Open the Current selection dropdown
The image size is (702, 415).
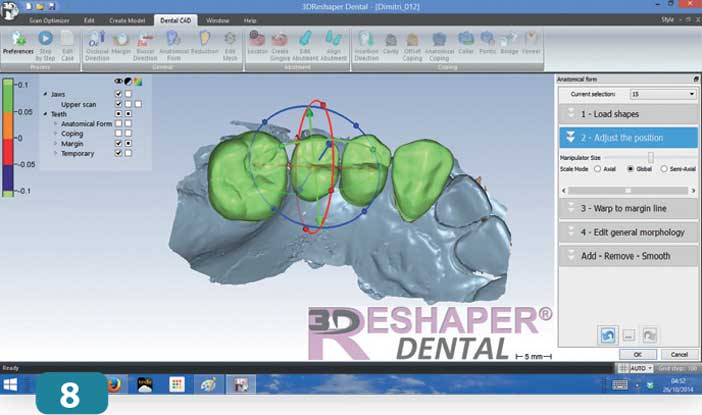(663, 94)
